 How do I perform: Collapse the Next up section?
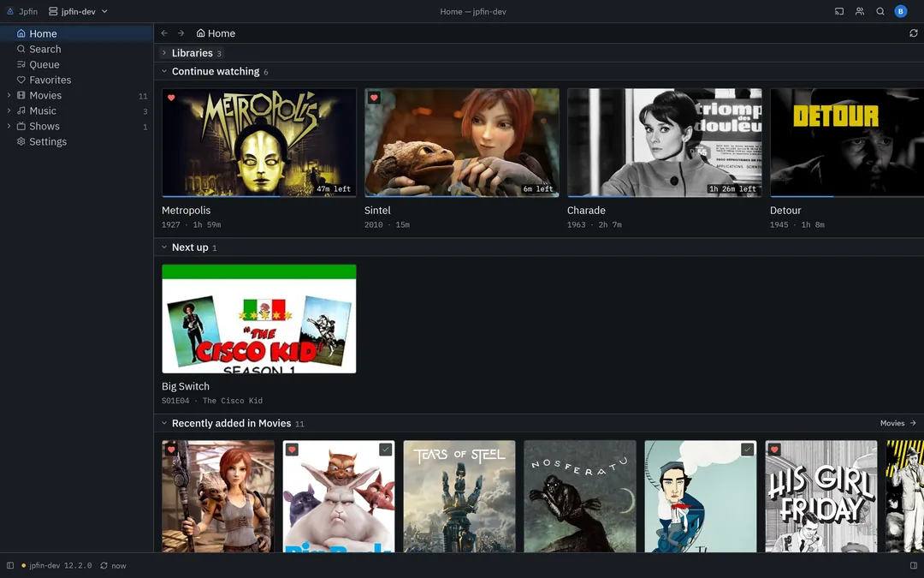[164, 247]
